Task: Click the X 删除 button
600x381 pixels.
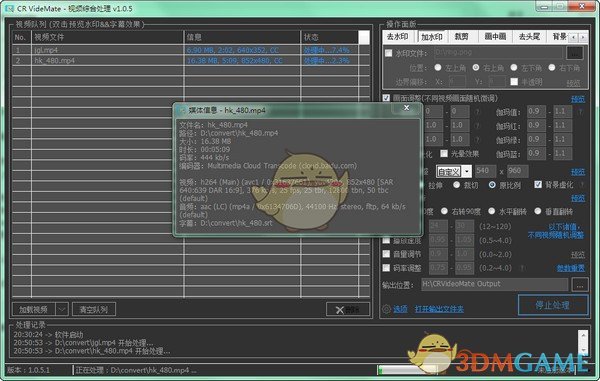Action: tap(348, 310)
